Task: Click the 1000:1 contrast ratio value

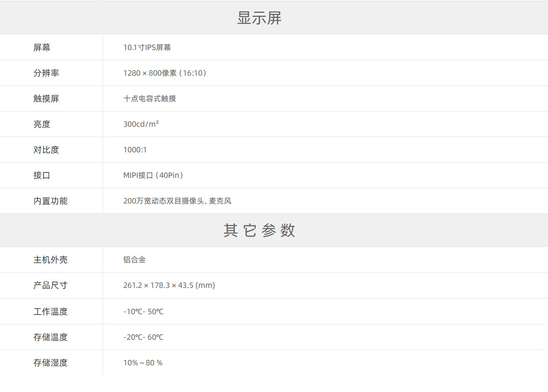Action: click(x=135, y=150)
